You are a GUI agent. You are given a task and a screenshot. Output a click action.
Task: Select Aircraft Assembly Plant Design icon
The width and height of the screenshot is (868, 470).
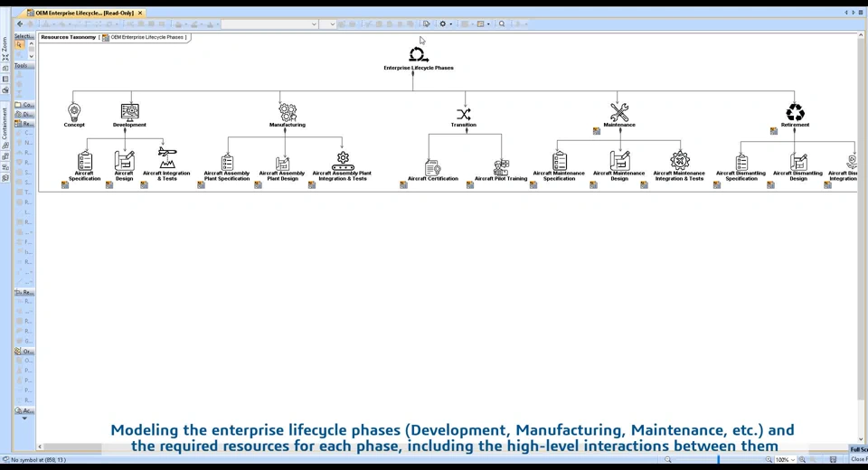point(282,163)
